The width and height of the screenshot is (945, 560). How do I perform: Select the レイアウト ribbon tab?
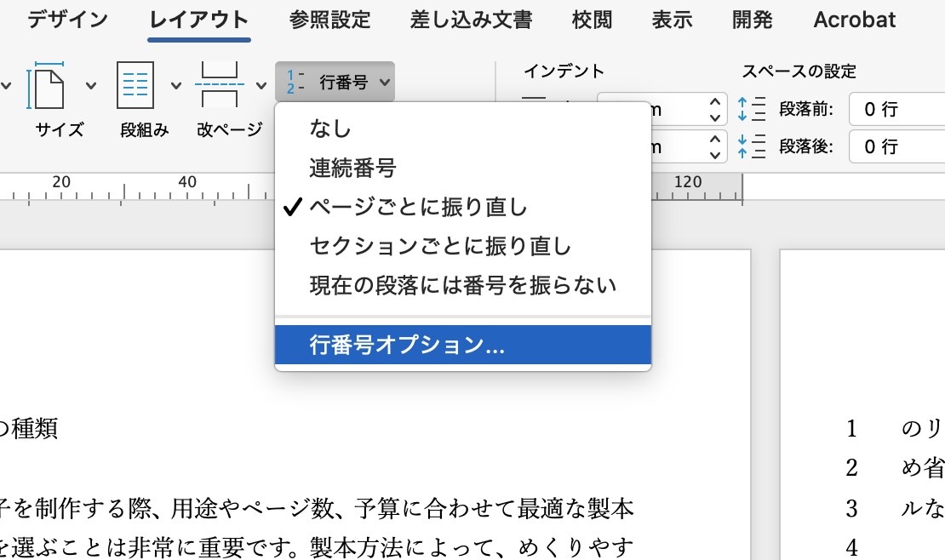click(x=199, y=20)
